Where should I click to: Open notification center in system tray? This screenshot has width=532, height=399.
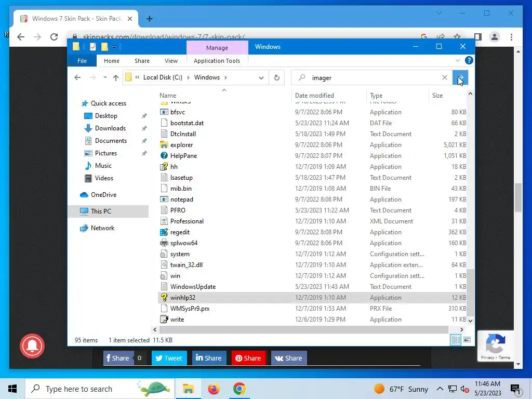pyautogui.click(x=515, y=389)
